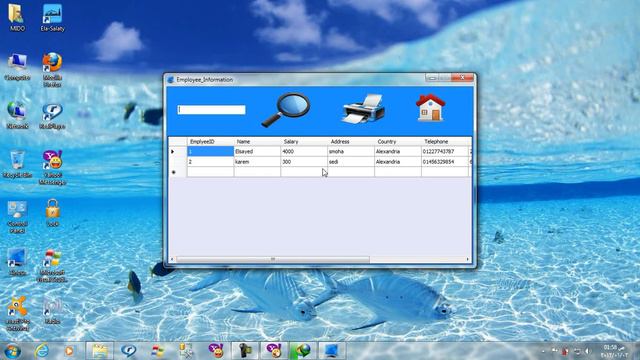This screenshot has width=640, height=360.
Task: Click the Country column header
Action: [x=398, y=142]
